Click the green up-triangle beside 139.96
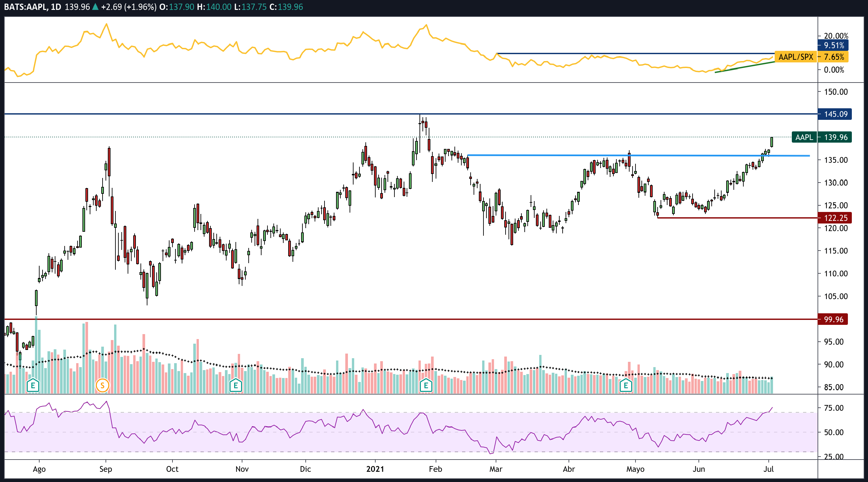868x482 pixels. [95, 7]
